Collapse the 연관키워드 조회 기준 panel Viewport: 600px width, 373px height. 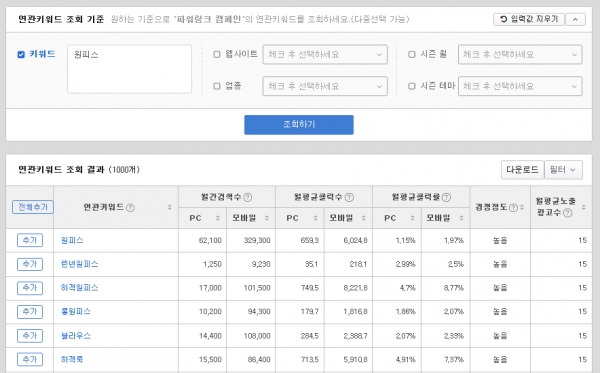point(575,19)
